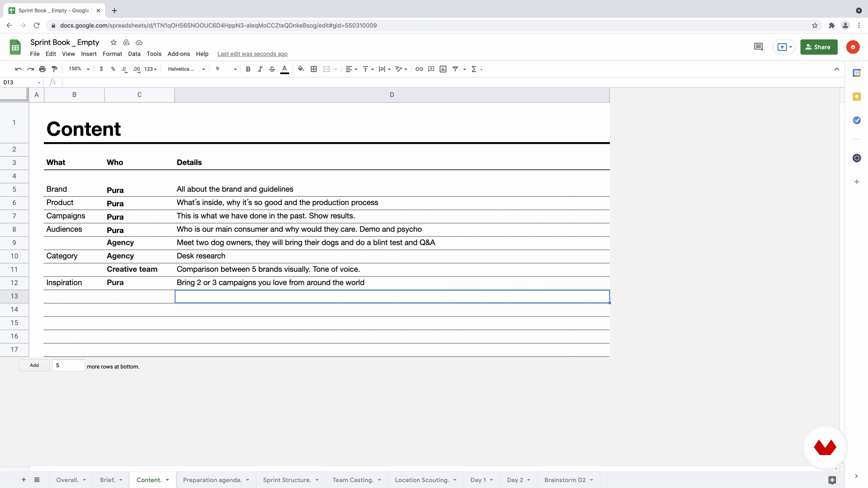
Task: Format as percent
Action: pyautogui.click(x=113, y=69)
